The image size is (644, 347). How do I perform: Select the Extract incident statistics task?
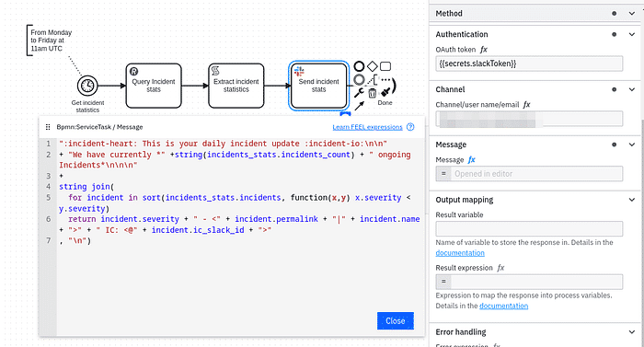click(x=236, y=86)
